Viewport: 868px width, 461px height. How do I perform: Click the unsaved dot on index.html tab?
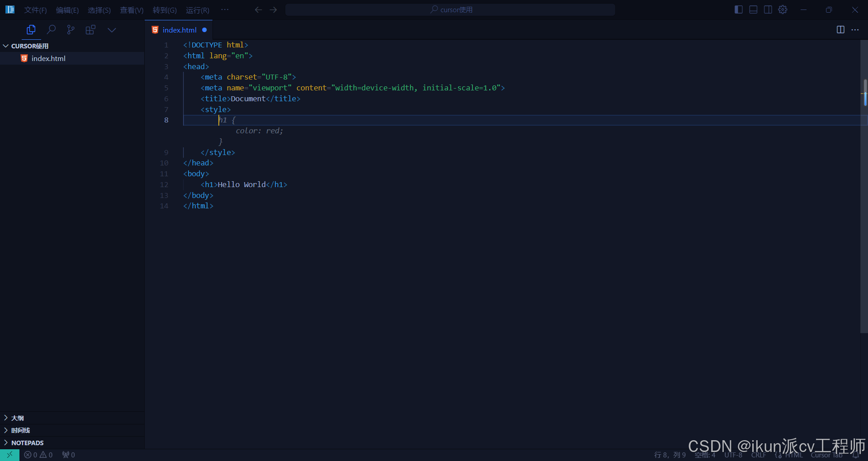coord(204,30)
